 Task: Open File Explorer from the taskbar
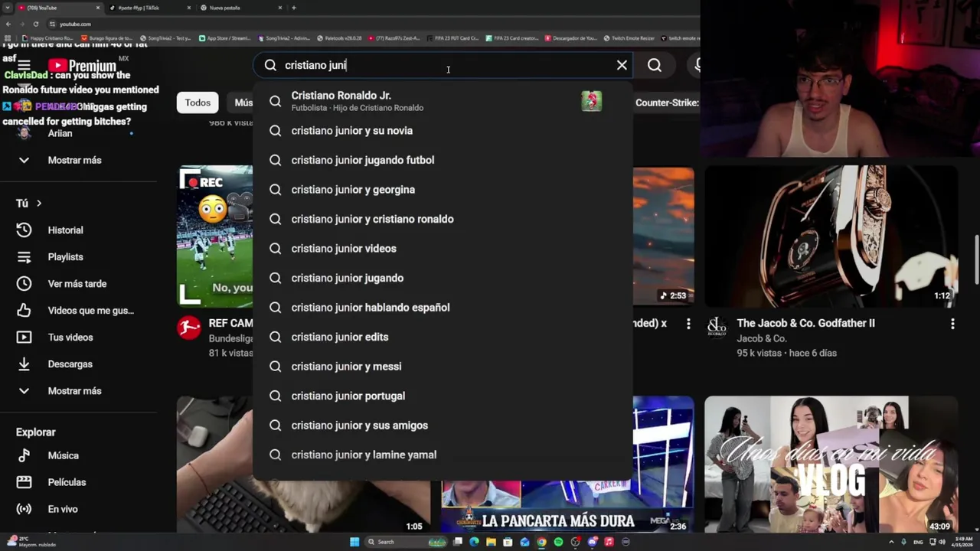point(491,542)
